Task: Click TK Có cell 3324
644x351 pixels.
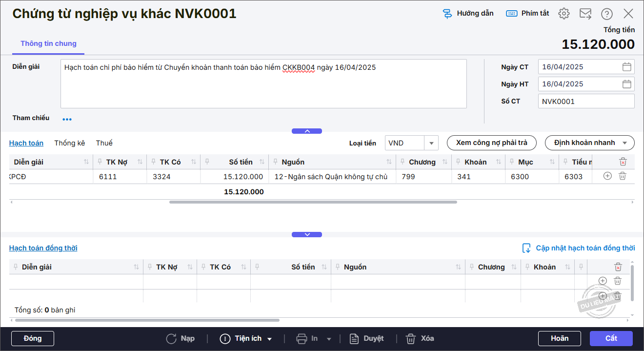Action: click(173, 177)
